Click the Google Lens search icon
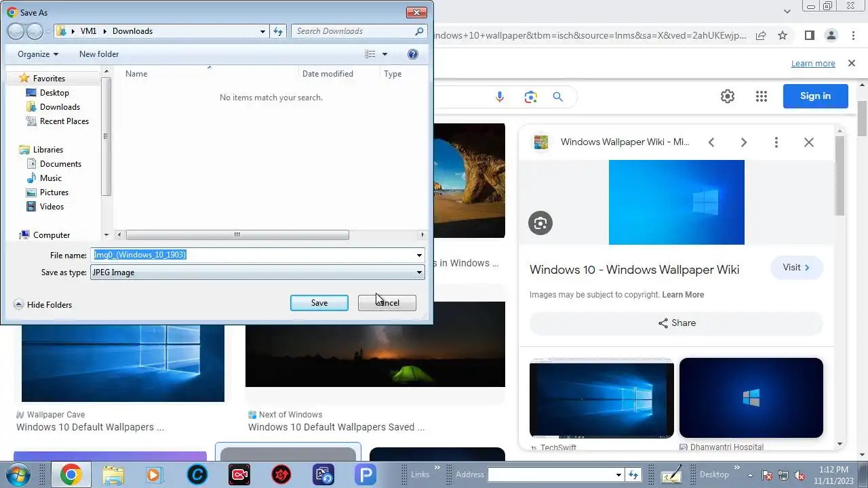 click(531, 97)
